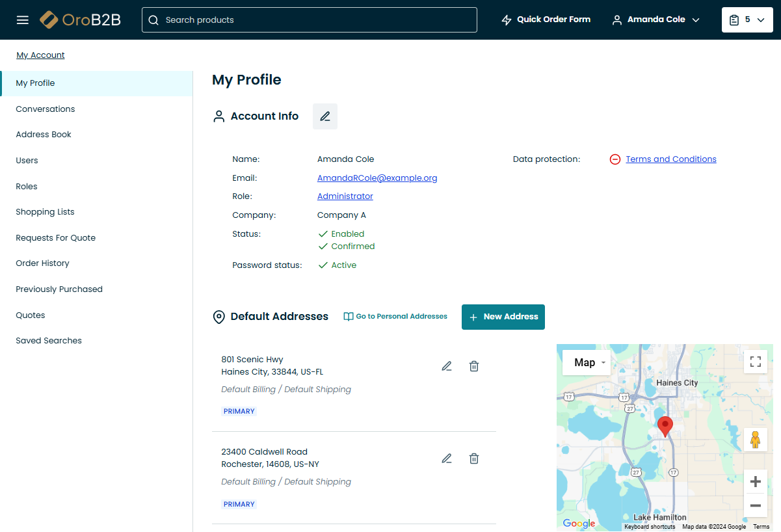Open the shopping lists dropdown showing 5
Screen dimensions: 781x532
(747, 20)
